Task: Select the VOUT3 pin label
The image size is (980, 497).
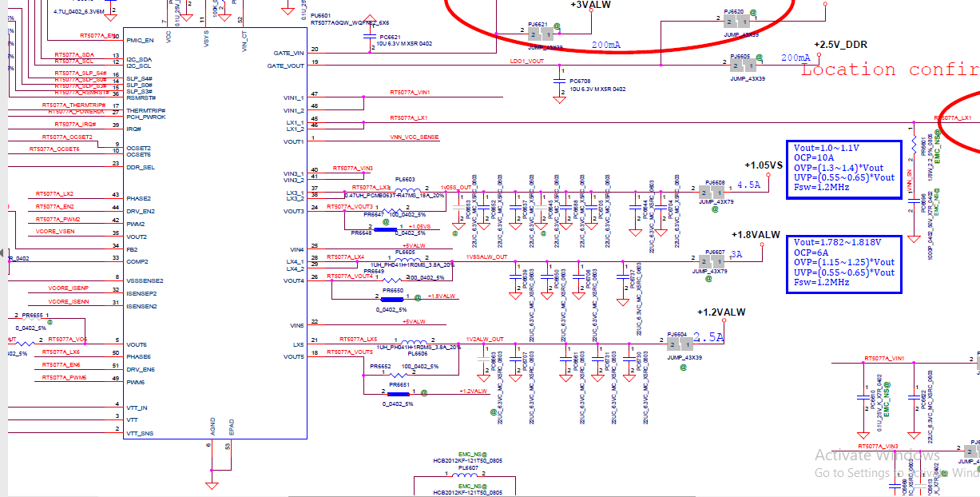Action: click(294, 211)
